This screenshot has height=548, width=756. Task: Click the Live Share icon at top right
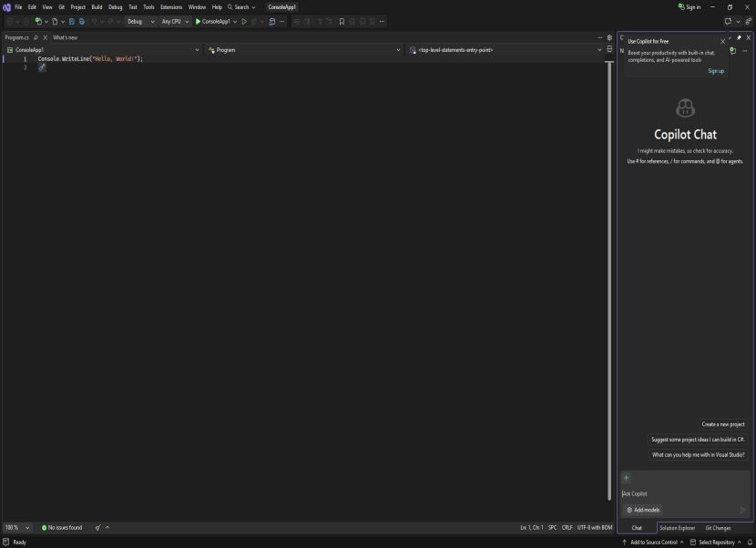click(749, 21)
